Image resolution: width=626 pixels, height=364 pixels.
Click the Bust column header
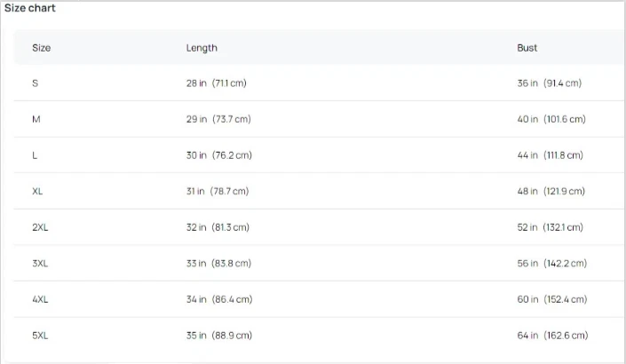pyautogui.click(x=527, y=48)
